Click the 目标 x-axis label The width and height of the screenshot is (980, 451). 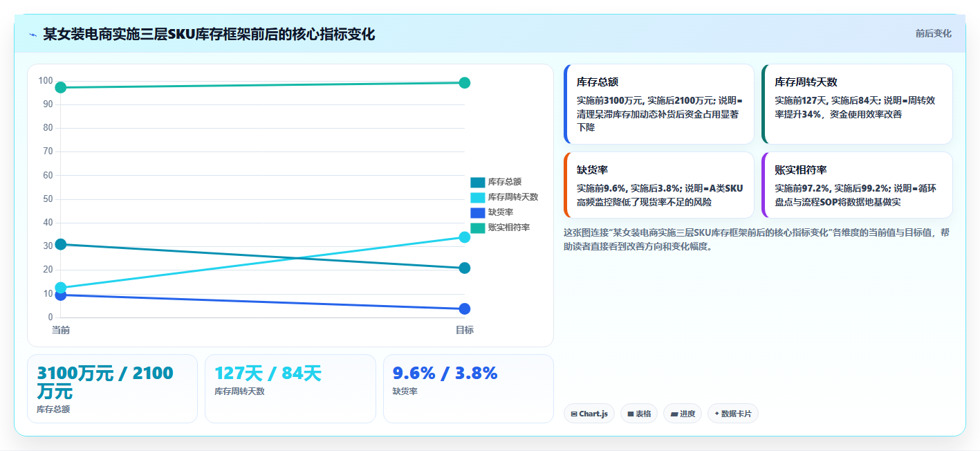click(465, 331)
